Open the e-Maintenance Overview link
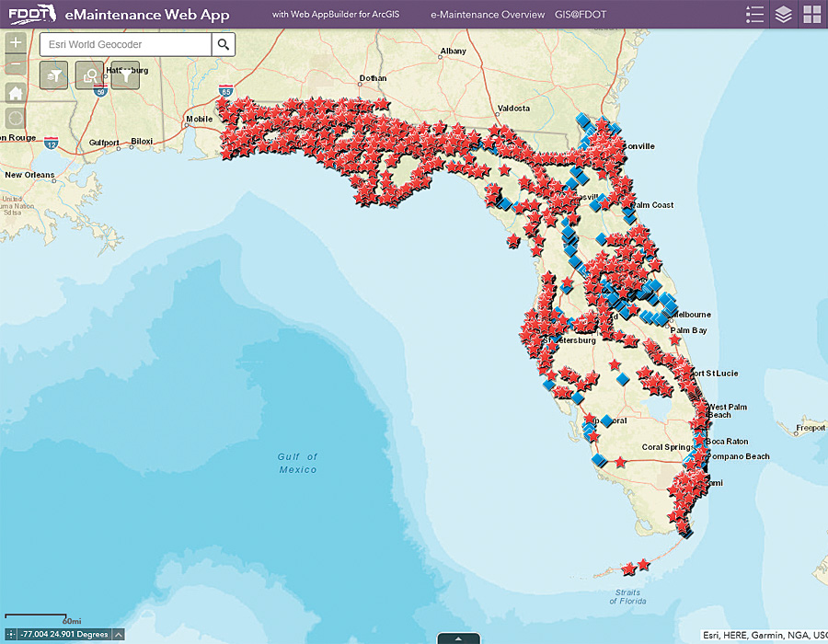 pos(488,15)
